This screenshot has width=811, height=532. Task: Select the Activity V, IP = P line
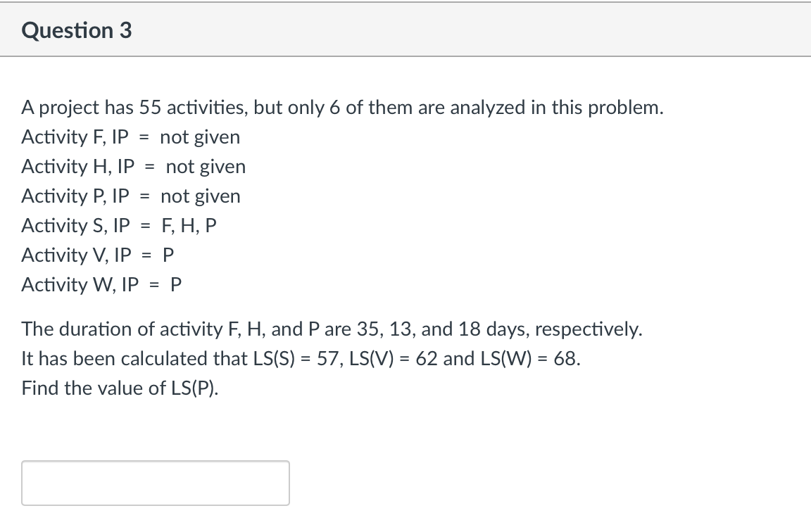coord(99,255)
